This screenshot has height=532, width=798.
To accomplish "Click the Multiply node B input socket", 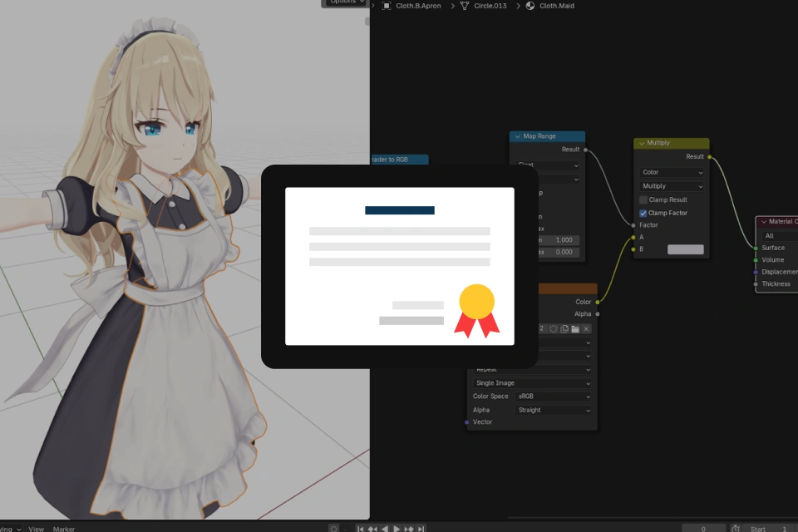I will [633, 249].
